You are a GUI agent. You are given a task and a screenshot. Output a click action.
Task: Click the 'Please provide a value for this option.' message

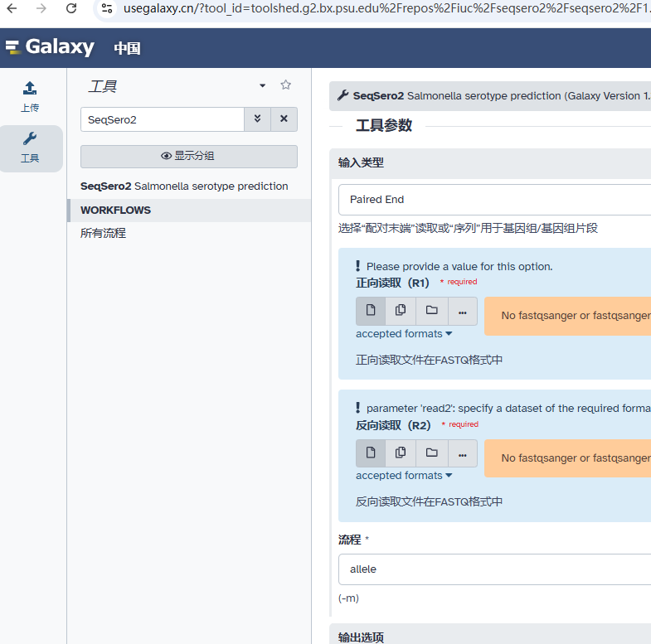coord(459,266)
